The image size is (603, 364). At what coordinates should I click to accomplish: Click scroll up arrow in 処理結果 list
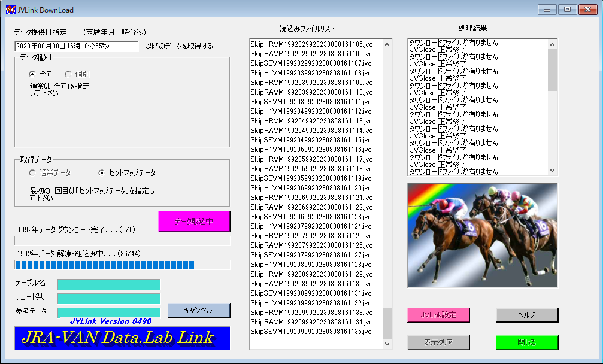552,44
